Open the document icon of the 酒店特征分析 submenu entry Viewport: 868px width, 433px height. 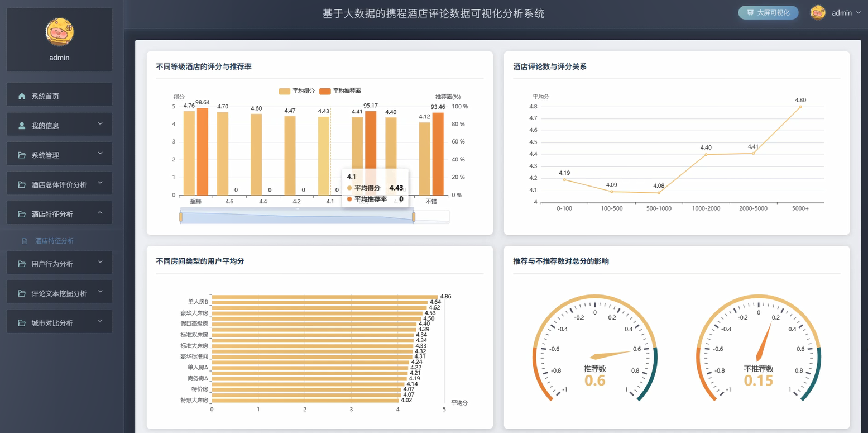click(x=25, y=241)
